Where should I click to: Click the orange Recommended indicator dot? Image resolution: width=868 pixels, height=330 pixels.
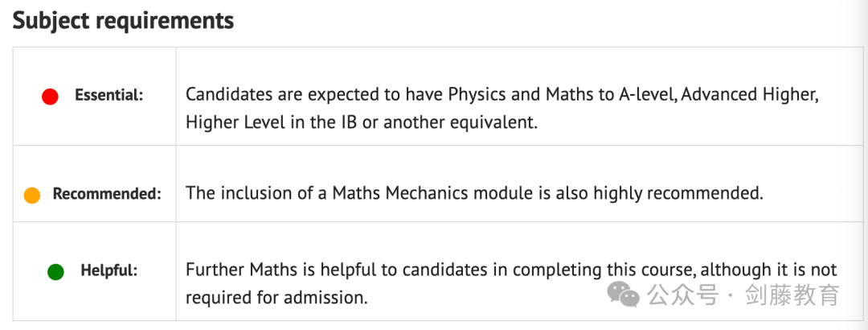tap(32, 196)
